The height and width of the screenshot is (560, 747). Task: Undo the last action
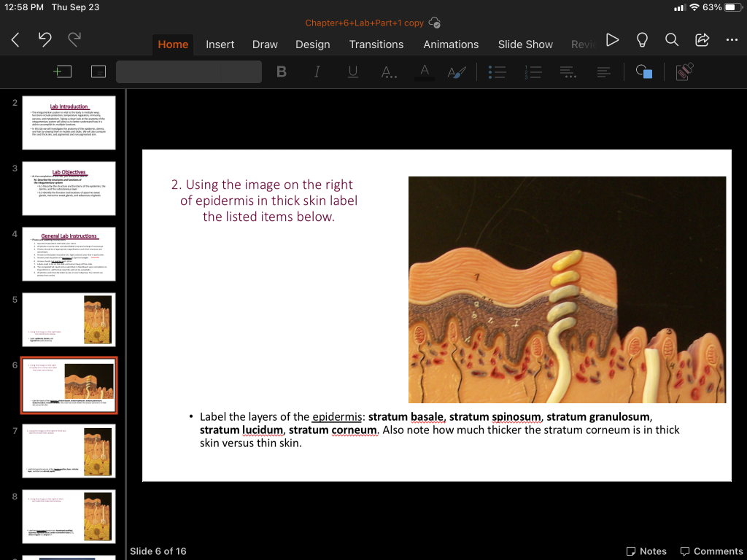point(44,41)
